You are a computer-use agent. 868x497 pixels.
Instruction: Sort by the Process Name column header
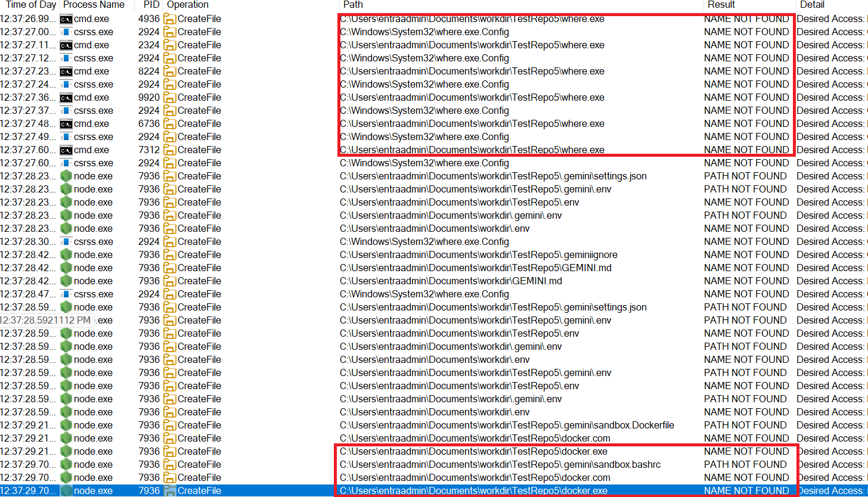pyautogui.click(x=94, y=5)
